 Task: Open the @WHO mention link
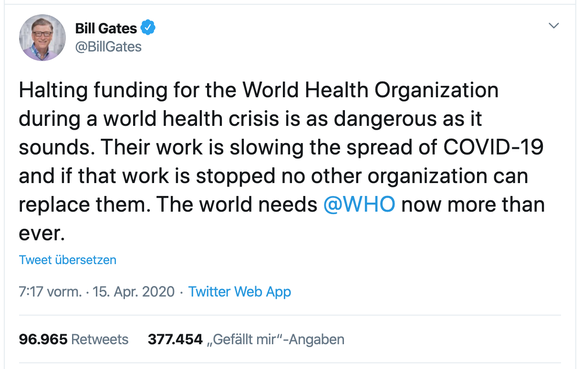click(359, 204)
